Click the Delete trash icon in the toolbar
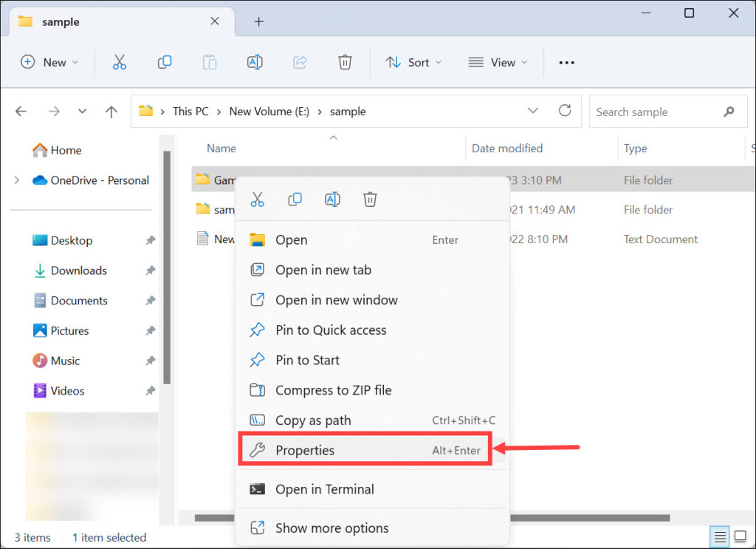 [x=345, y=63]
